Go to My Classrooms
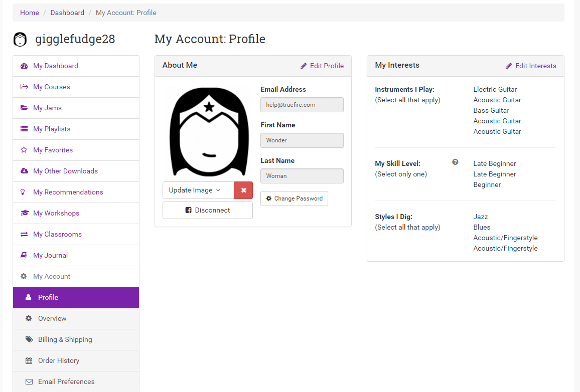Image resolution: width=580 pixels, height=392 pixels. pyautogui.click(x=76, y=235)
